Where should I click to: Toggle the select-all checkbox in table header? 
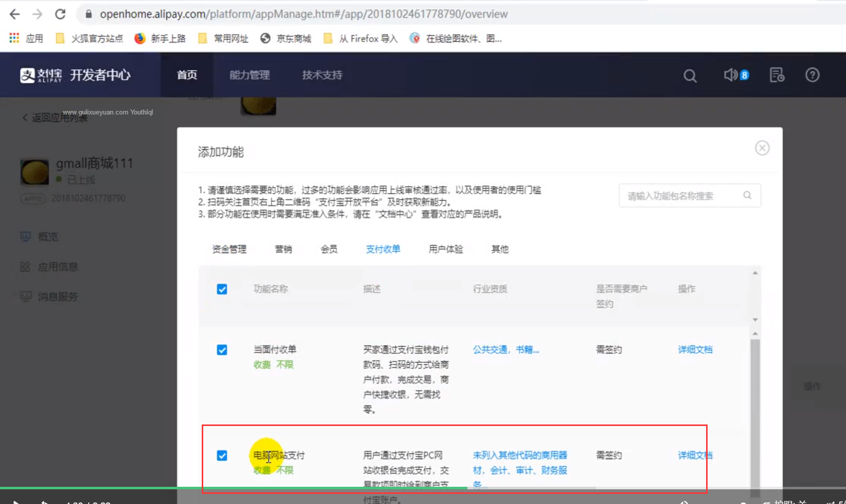222,289
